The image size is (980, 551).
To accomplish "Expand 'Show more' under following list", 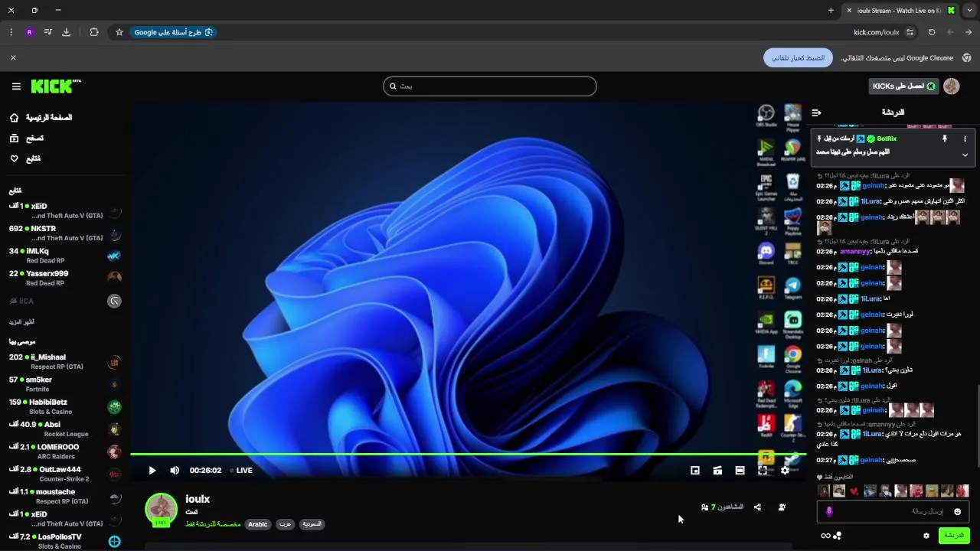I will point(22,322).
